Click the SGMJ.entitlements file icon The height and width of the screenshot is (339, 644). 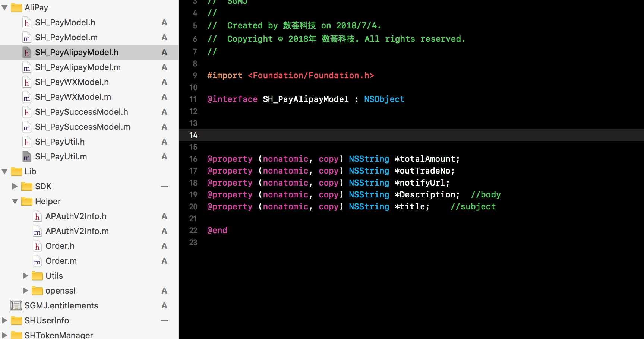(16, 305)
